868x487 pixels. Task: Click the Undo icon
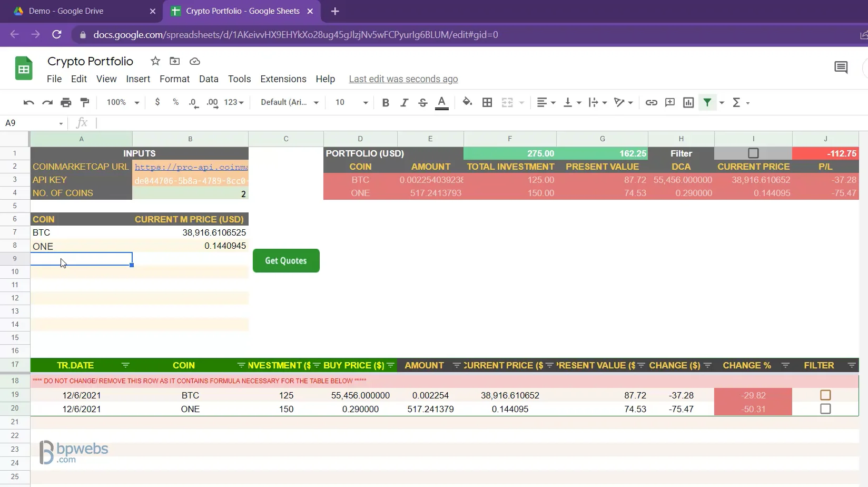(x=28, y=102)
